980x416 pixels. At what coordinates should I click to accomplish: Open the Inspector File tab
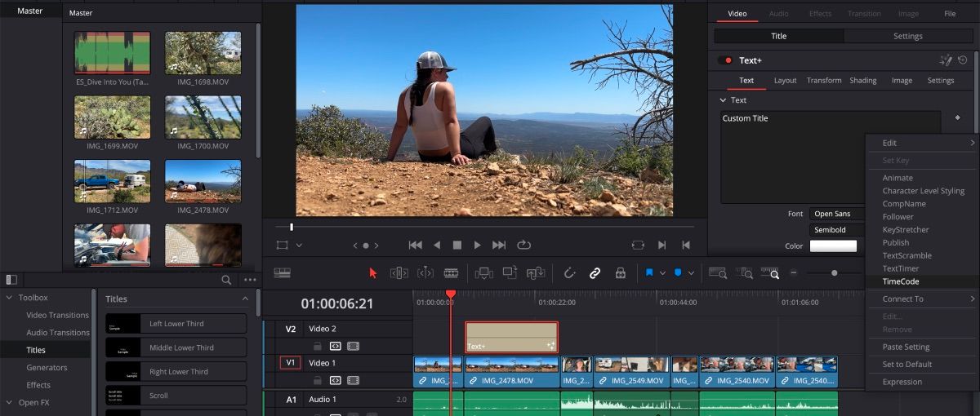950,14
